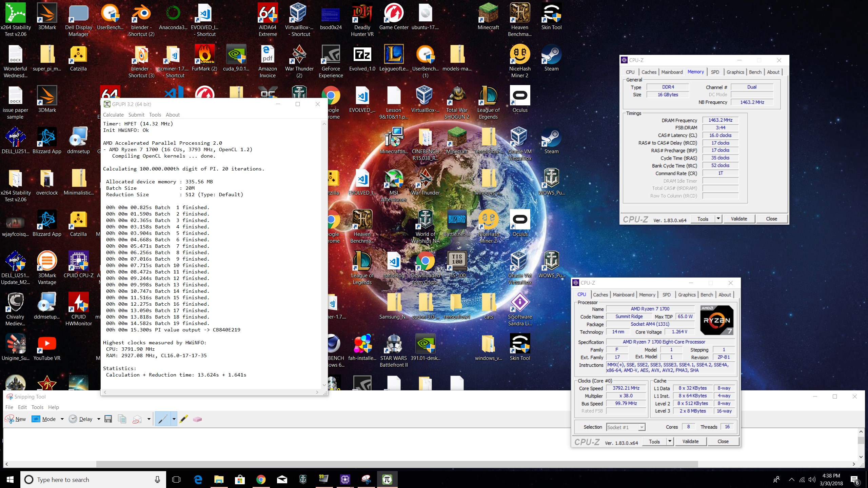The height and width of the screenshot is (488, 868).
Task: Open the Tools menu in GPUPI
Action: (x=155, y=115)
